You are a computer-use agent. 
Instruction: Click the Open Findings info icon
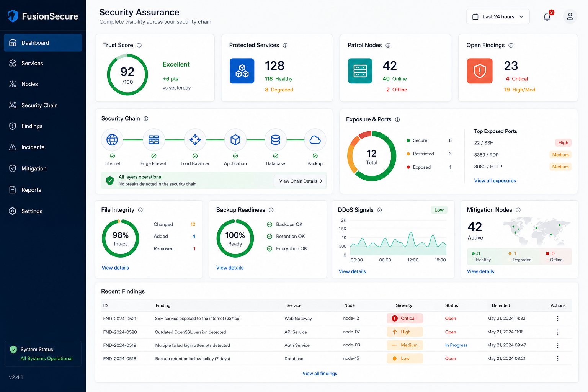tap(511, 45)
